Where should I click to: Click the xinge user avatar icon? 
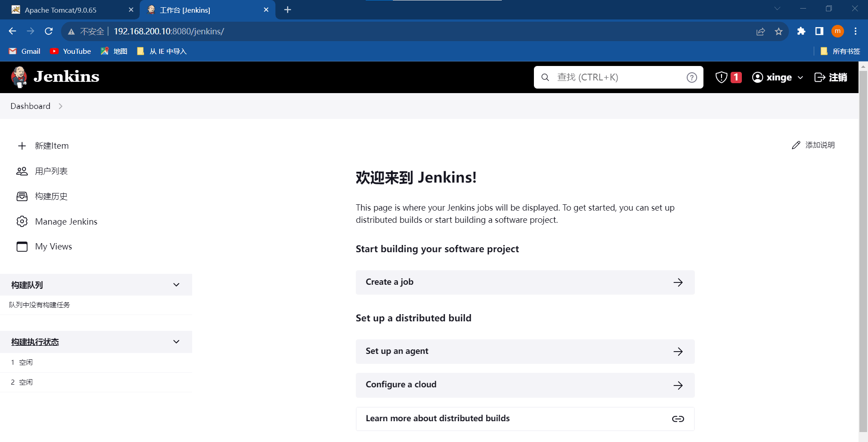point(758,77)
